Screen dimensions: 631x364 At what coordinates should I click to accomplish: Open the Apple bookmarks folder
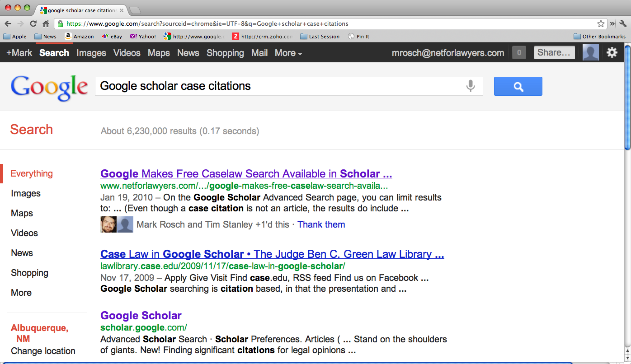(x=15, y=37)
